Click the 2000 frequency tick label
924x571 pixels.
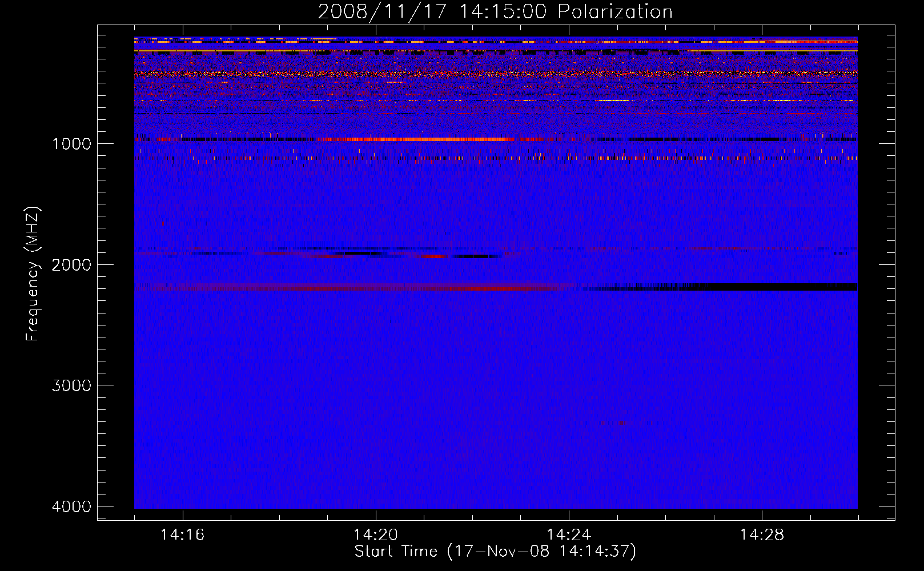71,264
